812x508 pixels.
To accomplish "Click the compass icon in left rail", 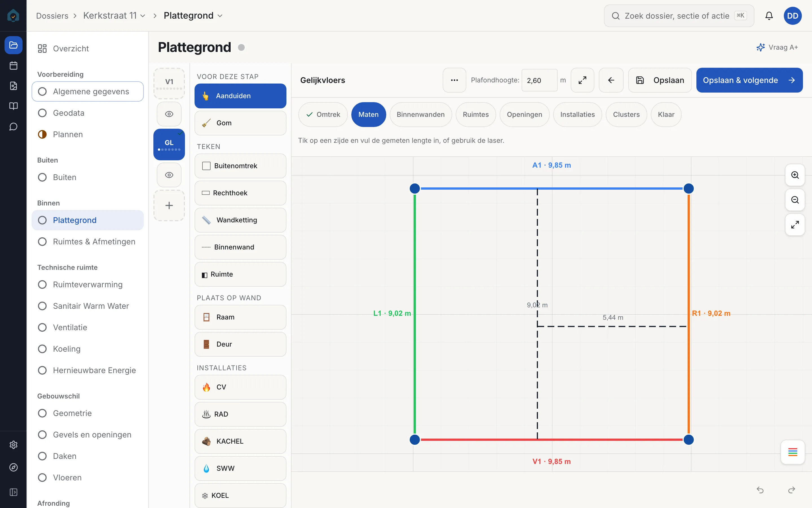I will pos(14,467).
